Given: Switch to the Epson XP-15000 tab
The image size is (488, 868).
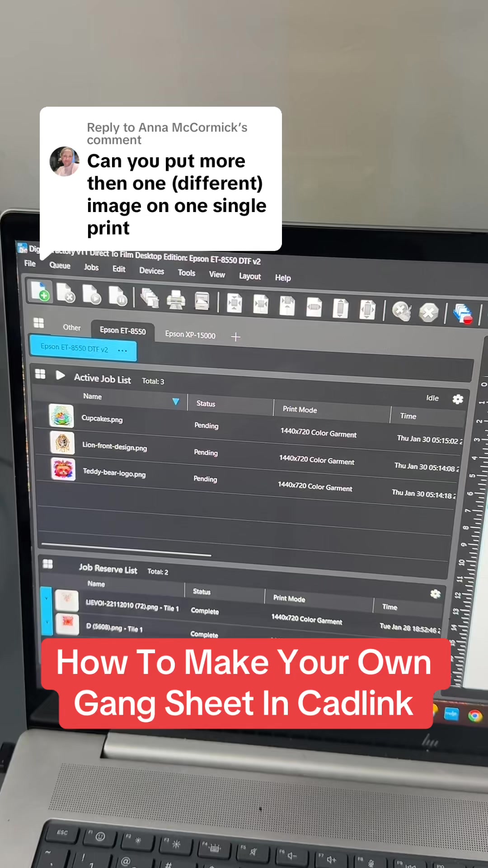Looking at the screenshot, I should pos(190,335).
